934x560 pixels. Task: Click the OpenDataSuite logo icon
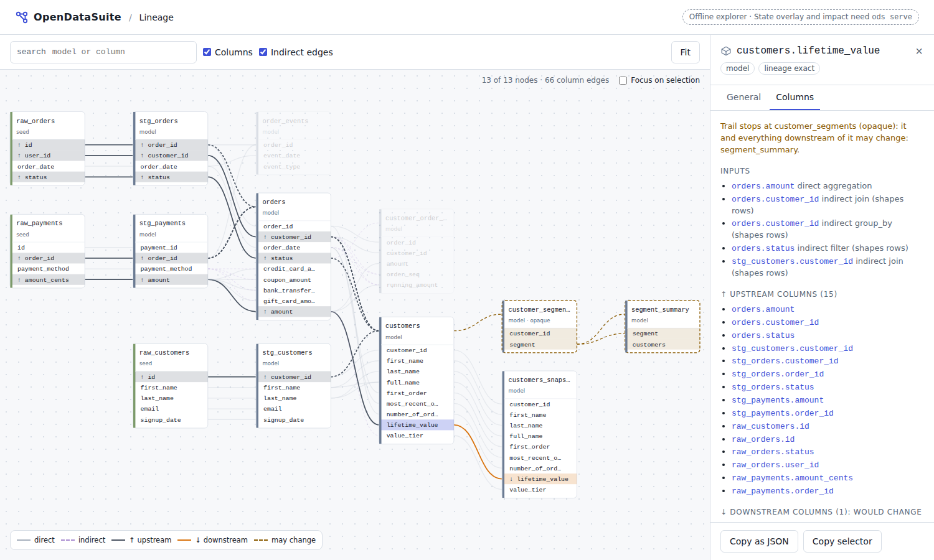click(22, 17)
